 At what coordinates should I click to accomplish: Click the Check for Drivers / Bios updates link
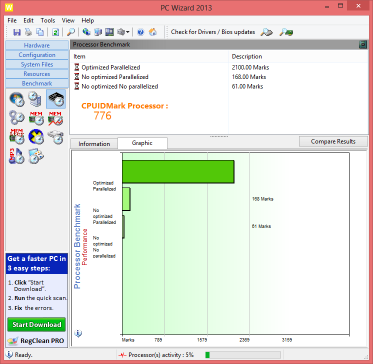pos(213,32)
